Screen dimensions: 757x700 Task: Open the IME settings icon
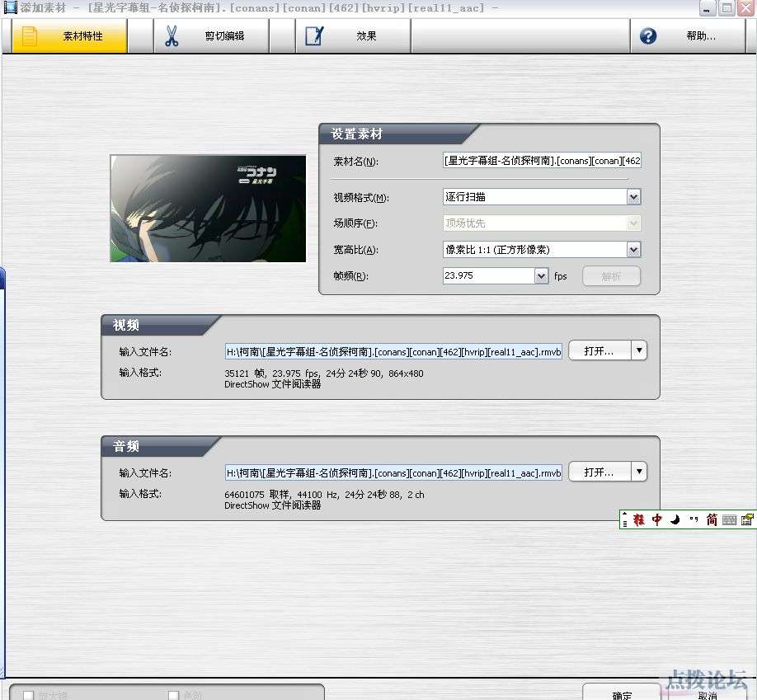[747, 519]
